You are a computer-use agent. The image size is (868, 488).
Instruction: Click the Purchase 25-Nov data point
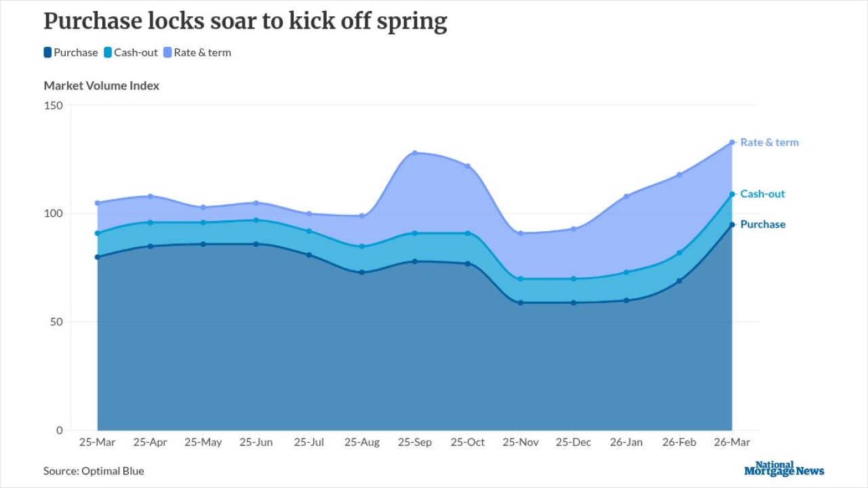tap(521, 302)
